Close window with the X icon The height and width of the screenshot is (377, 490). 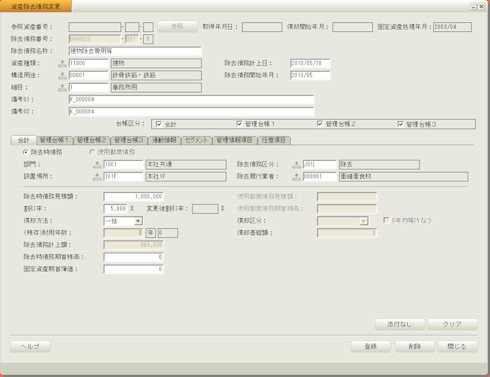[481, 6]
